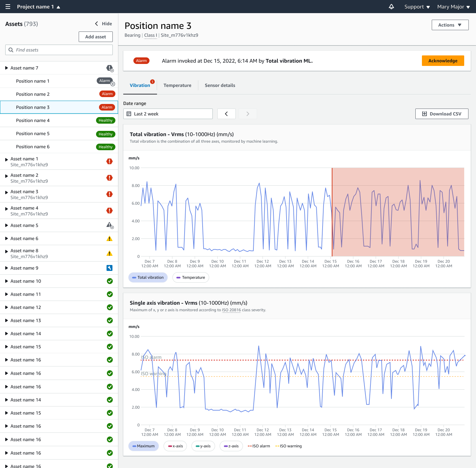Open the navigation hamburger menu
This screenshot has width=476, height=468.
click(x=8, y=7)
